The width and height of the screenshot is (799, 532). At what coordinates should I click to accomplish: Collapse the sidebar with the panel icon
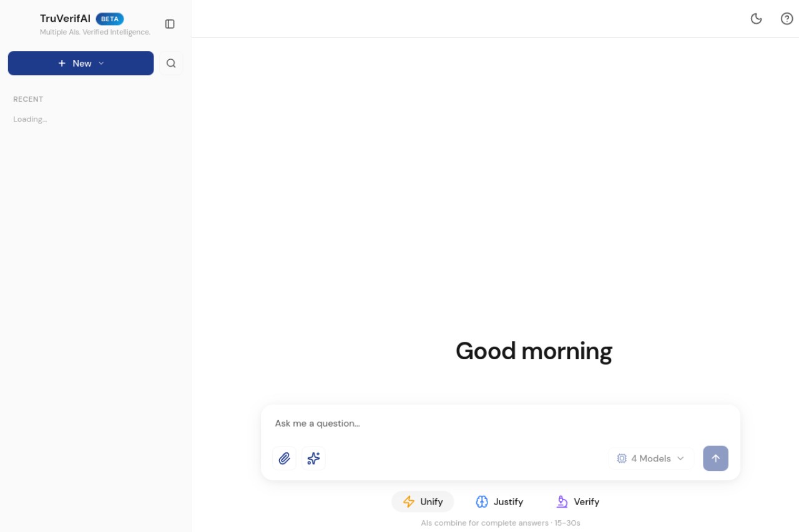(170, 24)
